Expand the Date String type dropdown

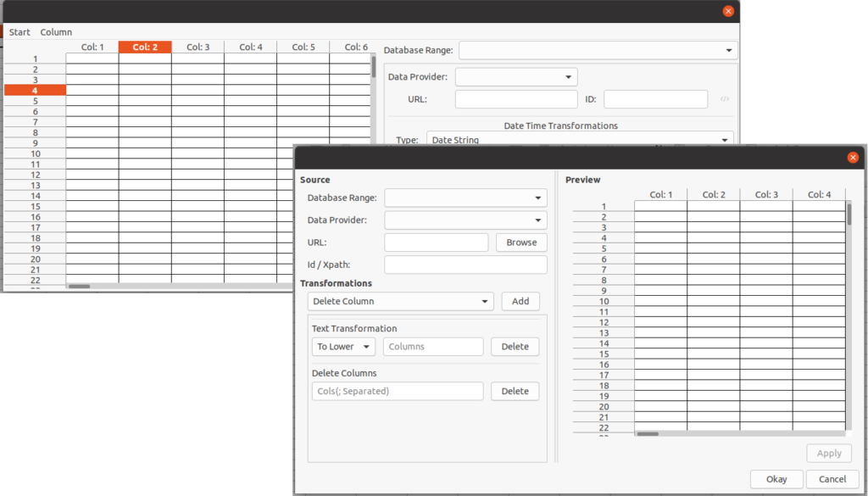point(579,140)
